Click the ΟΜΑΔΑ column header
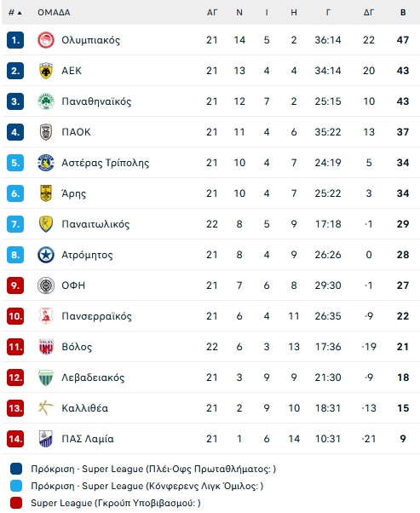The width and height of the screenshot is (420, 513). (x=54, y=13)
